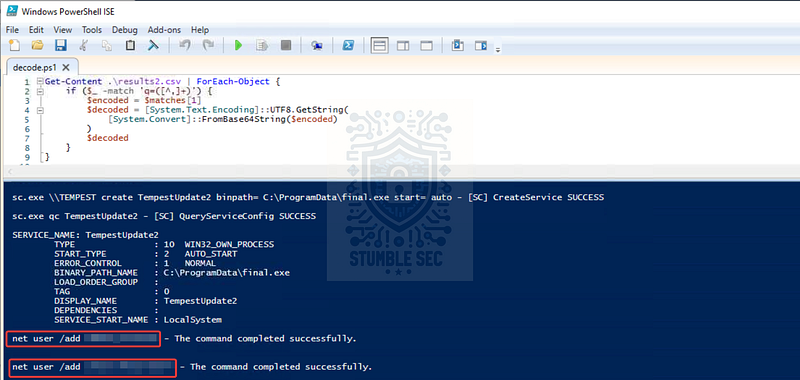Click the 'LOAD_ORDER_GROUP' row
The height and width of the screenshot is (380, 800).
point(106,282)
